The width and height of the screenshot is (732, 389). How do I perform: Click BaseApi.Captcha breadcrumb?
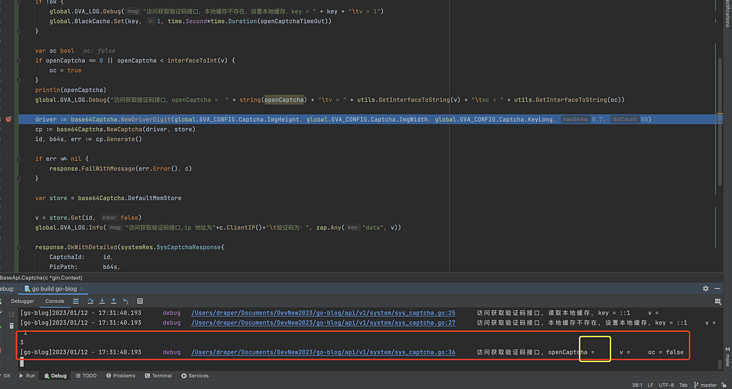point(41,277)
